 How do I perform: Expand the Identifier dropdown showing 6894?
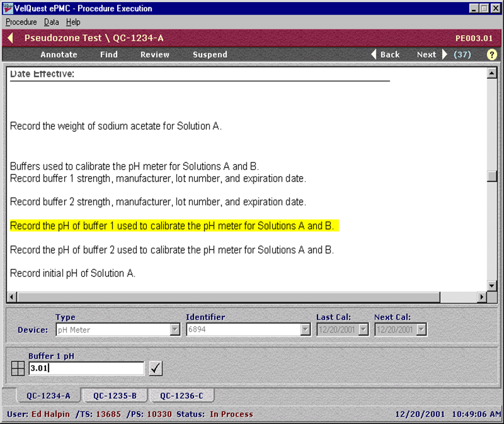pyautogui.click(x=305, y=330)
